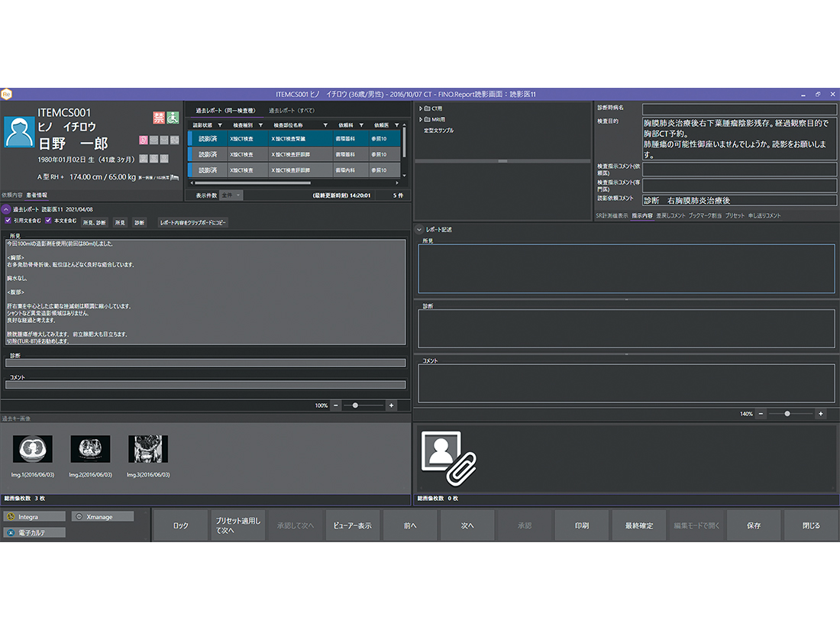Collapse the 過去レポート section chevron
This screenshot has width=840, height=630.
coord(6,208)
